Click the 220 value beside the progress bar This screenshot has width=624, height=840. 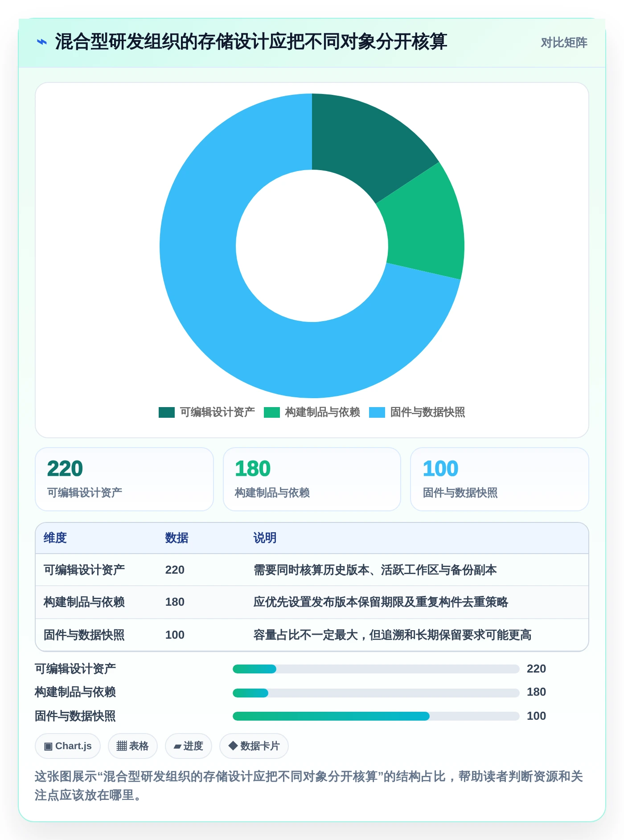click(x=536, y=669)
